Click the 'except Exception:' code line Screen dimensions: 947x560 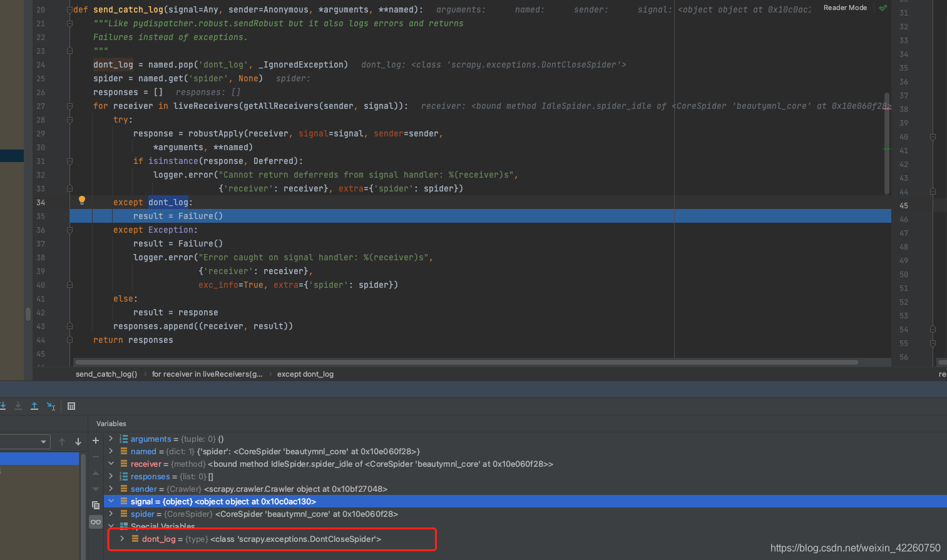click(x=155, y=230)
